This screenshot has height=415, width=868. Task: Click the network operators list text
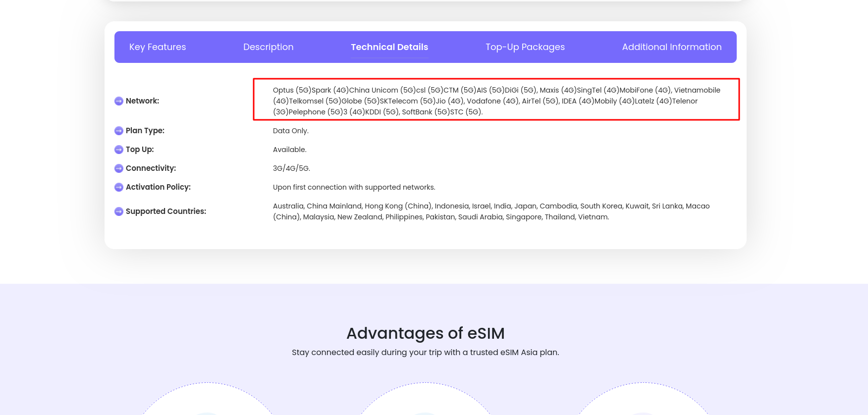[x=496, y=101]
